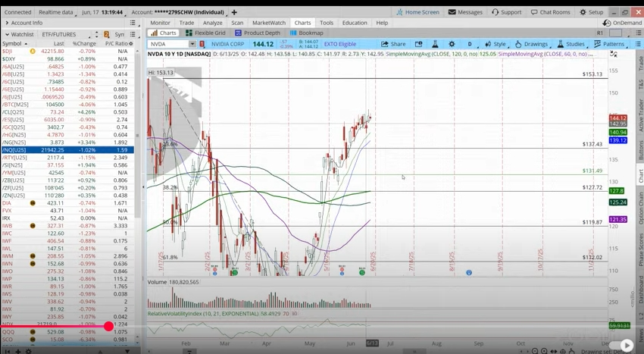The height and width of the screenshot is (354, 644).
Task: Click the chart toolbar list-menu icon at far right
Action: [638, 44]
